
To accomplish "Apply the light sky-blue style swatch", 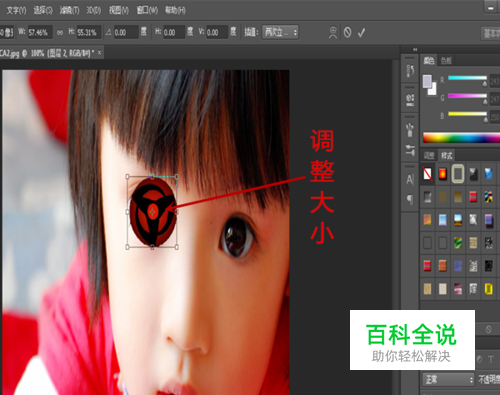I will pos(443,220).
